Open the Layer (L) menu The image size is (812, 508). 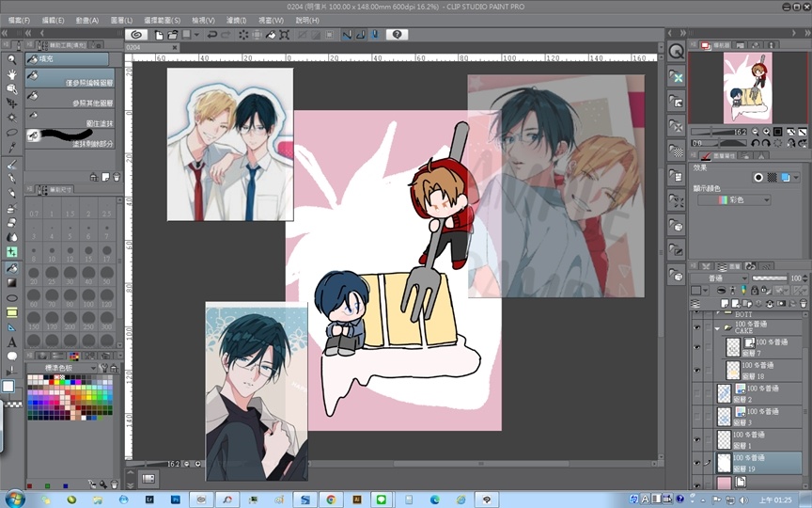pyautogui.click(x=121, y=20)
